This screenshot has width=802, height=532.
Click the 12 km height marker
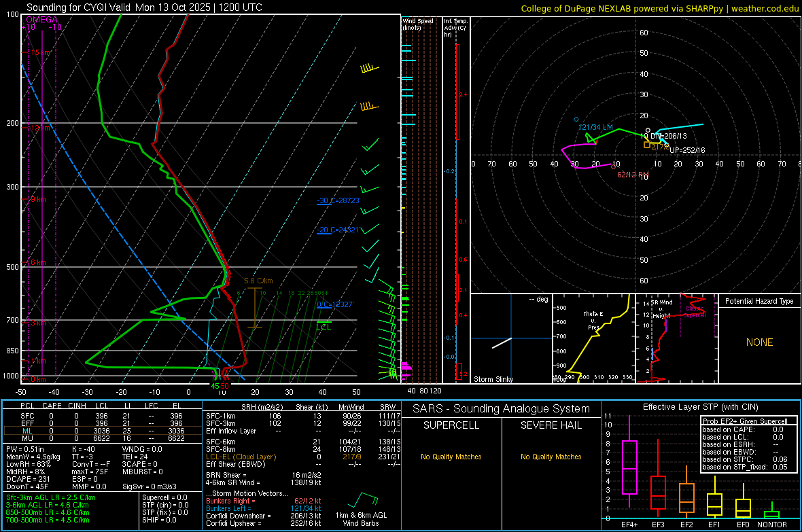(39, 128)
